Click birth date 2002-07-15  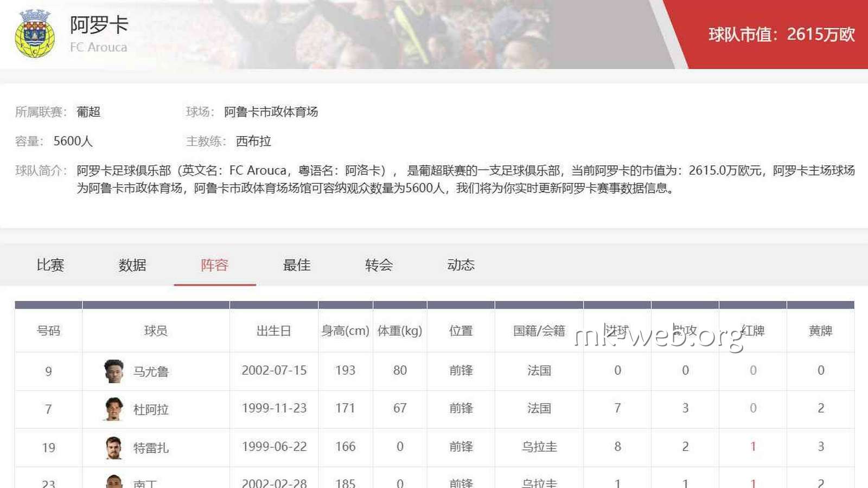[274, 370]
